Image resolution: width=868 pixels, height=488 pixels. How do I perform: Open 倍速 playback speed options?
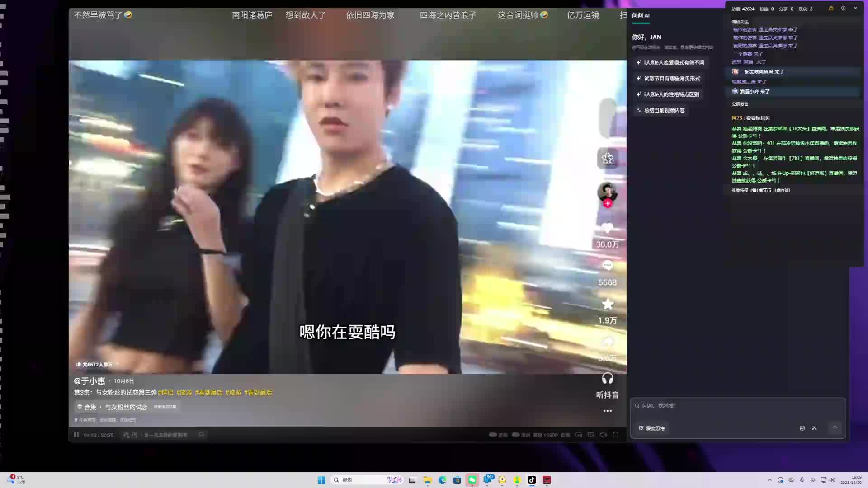click(x=565, y=435)
